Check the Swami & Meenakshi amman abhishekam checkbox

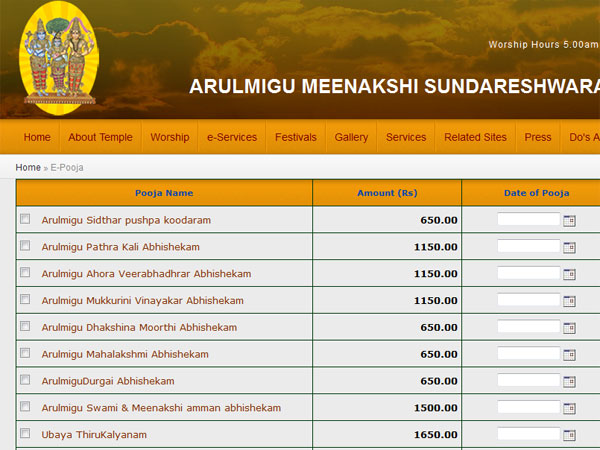[25, 406]
